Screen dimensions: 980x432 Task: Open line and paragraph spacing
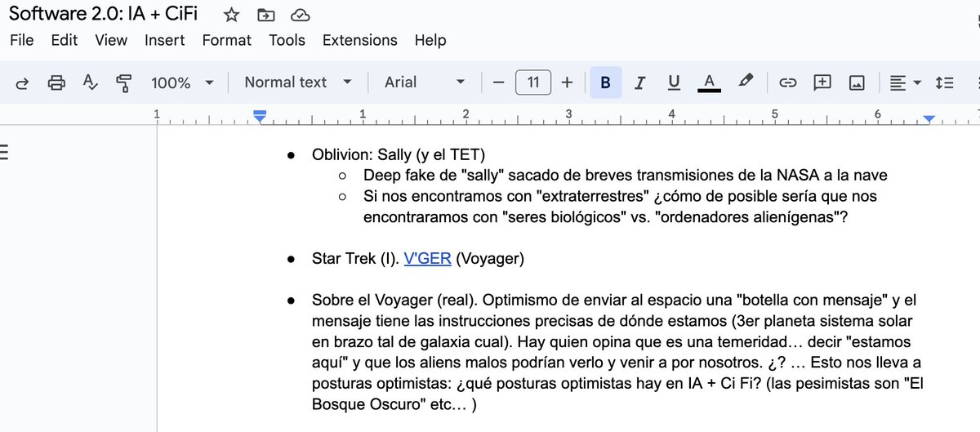pyautogui.click(x=944, y=82)
